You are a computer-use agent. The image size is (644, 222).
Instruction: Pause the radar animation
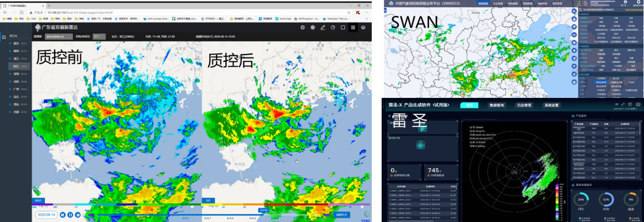coord(71,215)
